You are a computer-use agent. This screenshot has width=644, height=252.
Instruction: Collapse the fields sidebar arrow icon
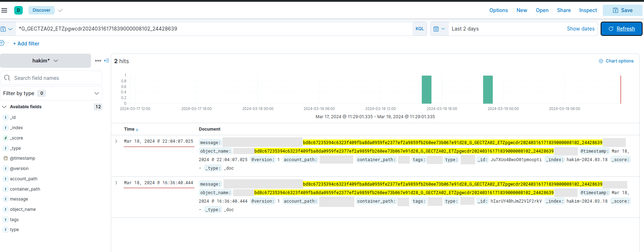tap(107, 61)
